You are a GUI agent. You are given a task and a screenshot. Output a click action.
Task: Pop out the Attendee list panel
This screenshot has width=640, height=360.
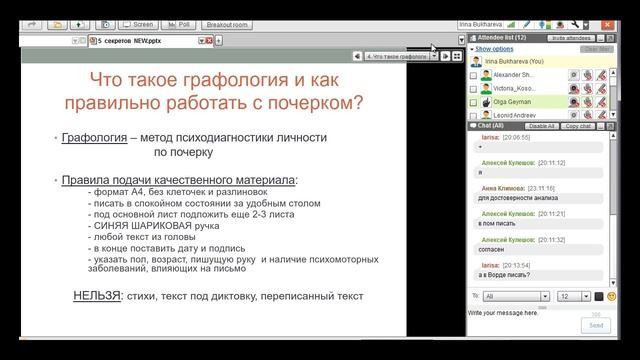point(610,38)
